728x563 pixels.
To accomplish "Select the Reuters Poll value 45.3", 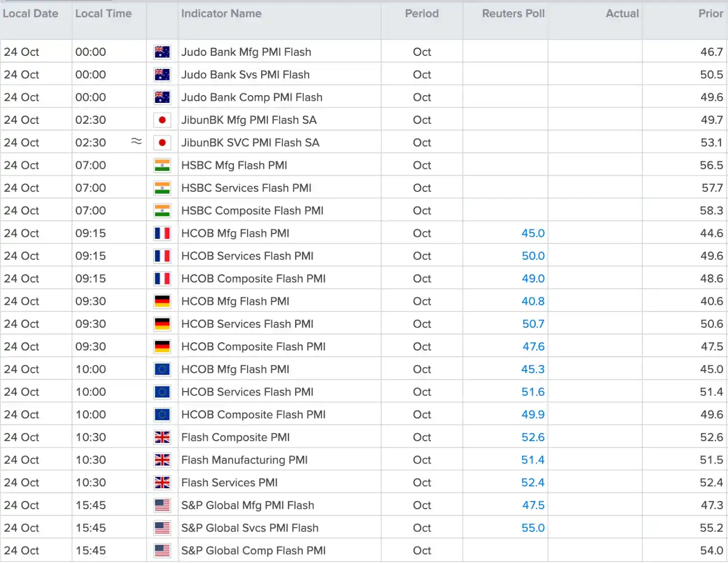I will (x=533, y=369).
